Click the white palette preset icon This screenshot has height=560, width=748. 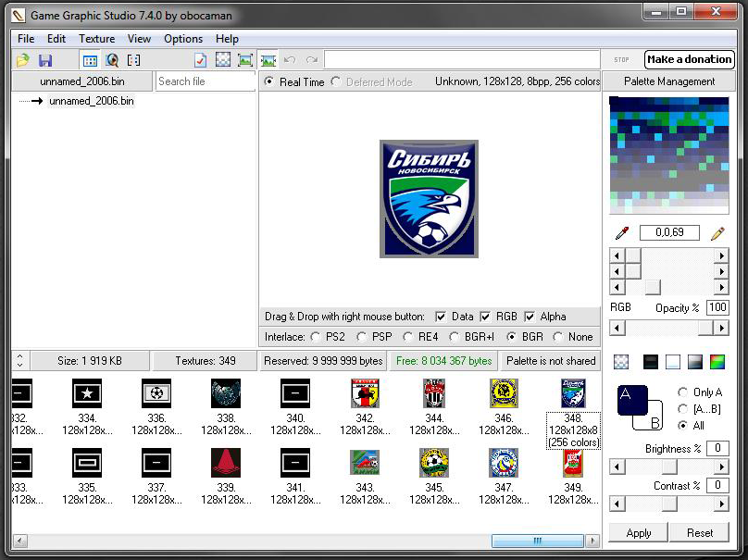(x=673, y=362)
